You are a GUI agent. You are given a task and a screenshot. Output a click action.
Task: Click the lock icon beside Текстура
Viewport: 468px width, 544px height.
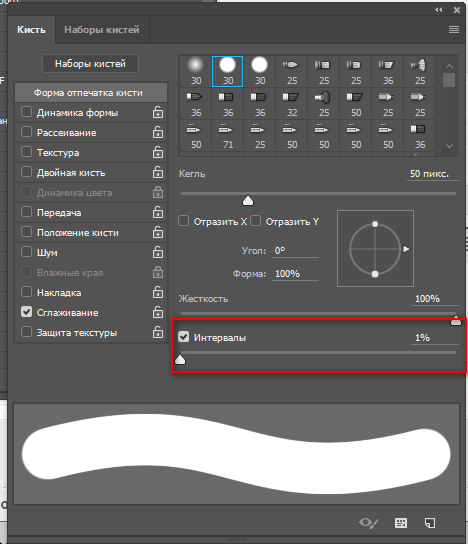(x=158, y=152)
